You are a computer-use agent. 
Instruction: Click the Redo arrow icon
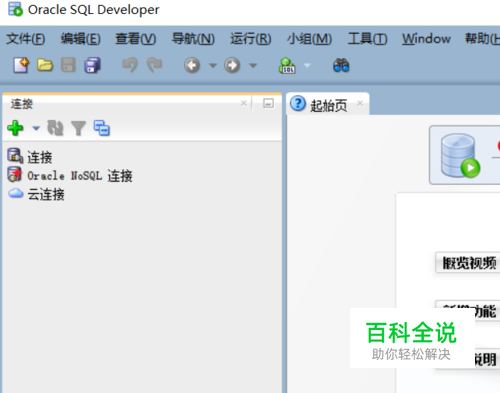point(154,65)
